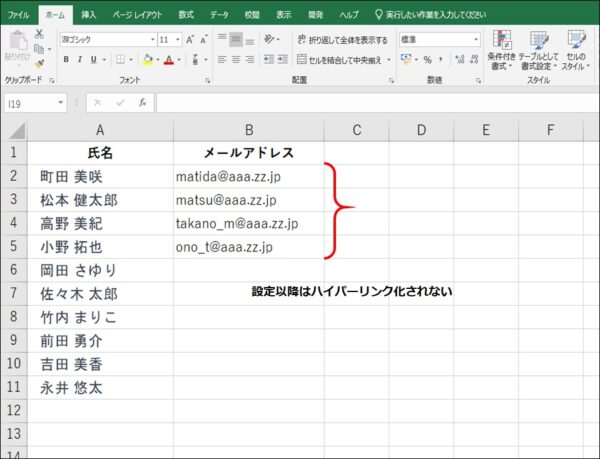Select the format painter brush icon
600x459 pixels.
point(40,63)
